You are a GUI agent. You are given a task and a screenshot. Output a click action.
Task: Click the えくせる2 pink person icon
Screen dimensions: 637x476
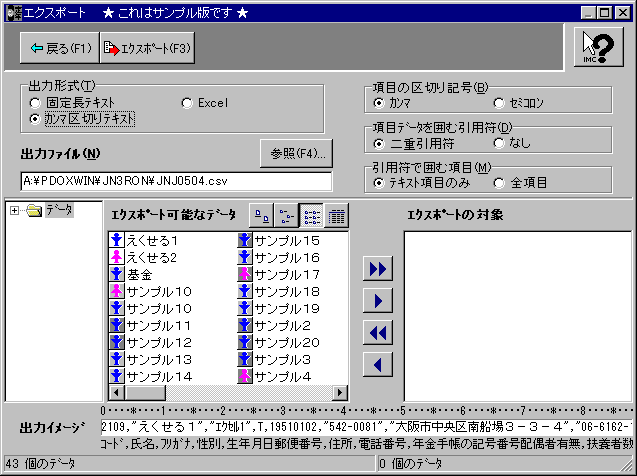click(x=117, y=257)
